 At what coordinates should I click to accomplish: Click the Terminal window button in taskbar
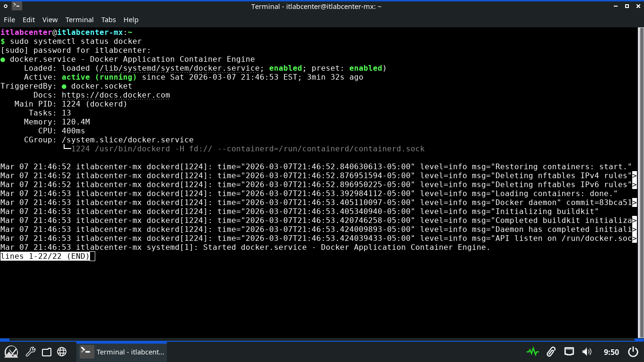click(122, 352)
